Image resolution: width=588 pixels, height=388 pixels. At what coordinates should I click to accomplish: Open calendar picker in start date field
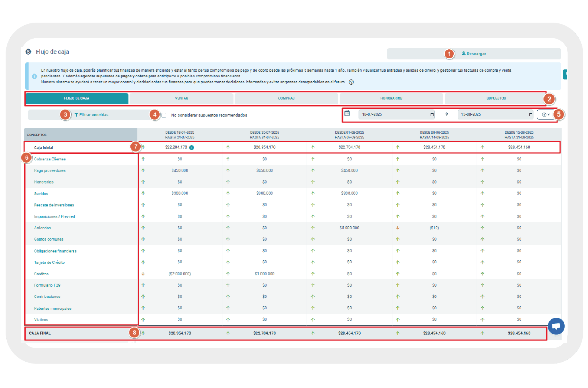tap(432, 114)
